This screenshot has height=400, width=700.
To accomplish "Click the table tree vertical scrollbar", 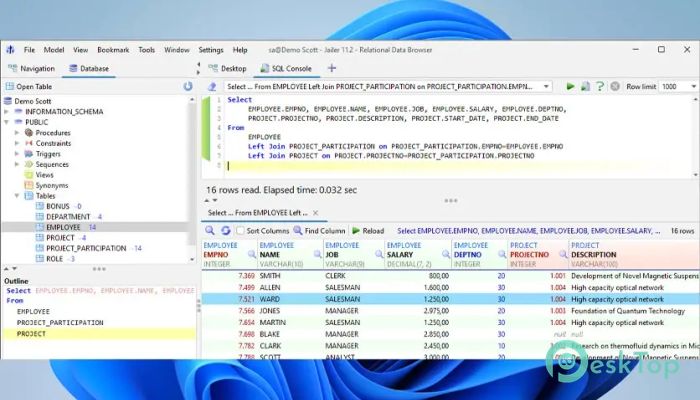I will point(192,179).
